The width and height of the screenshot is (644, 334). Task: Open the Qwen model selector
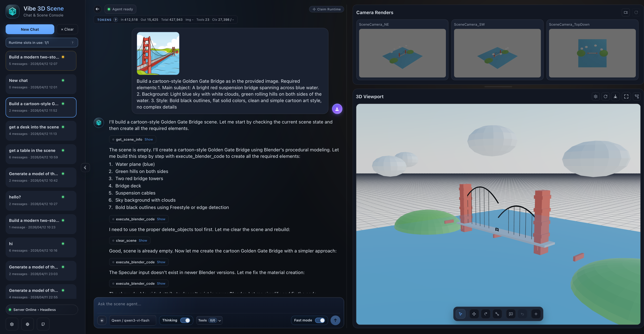coord(133,320)
